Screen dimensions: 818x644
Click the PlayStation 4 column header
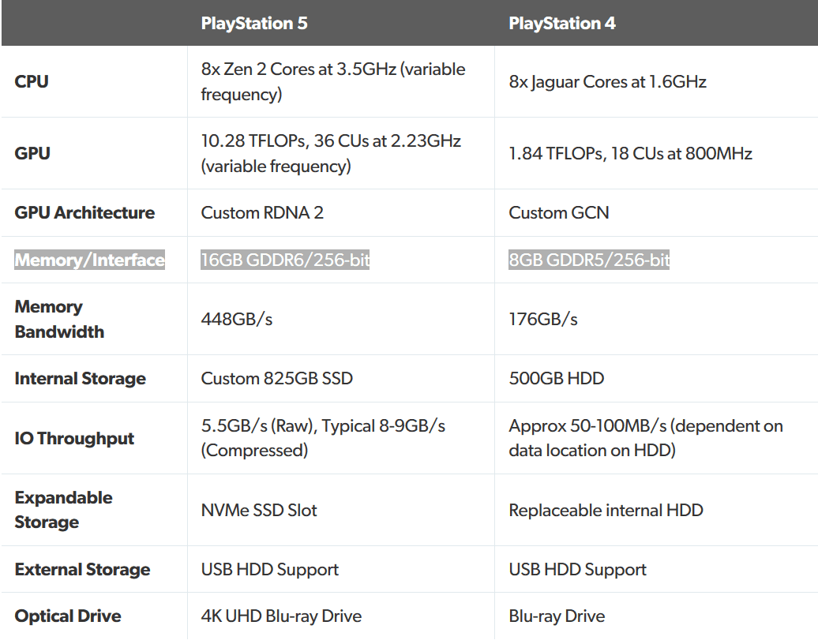pos(562,24)
